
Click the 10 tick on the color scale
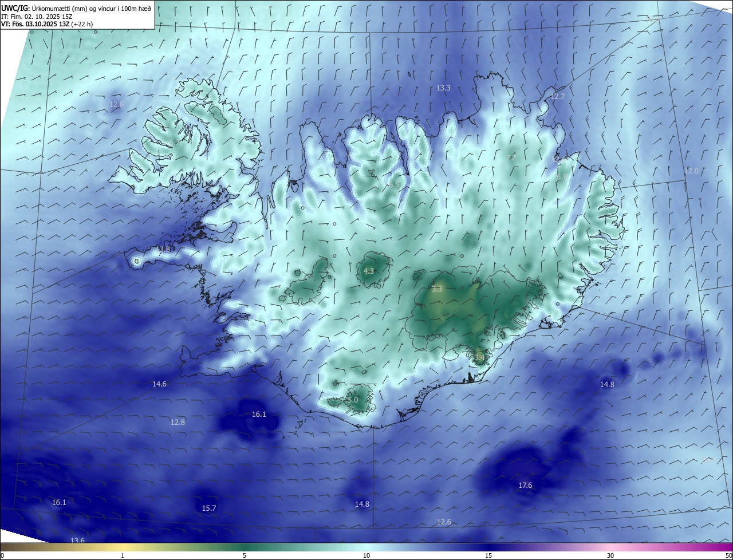point(366,555)
